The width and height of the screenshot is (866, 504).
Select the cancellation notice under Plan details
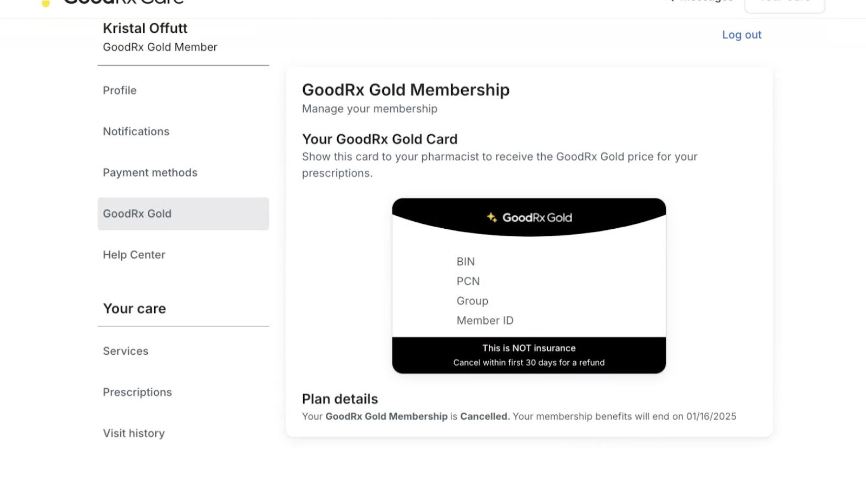tap(519, 416)
